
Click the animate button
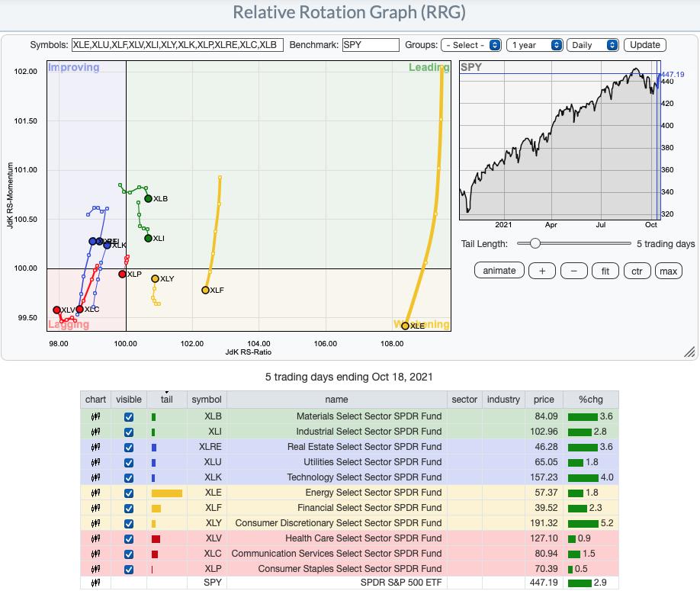499,271
